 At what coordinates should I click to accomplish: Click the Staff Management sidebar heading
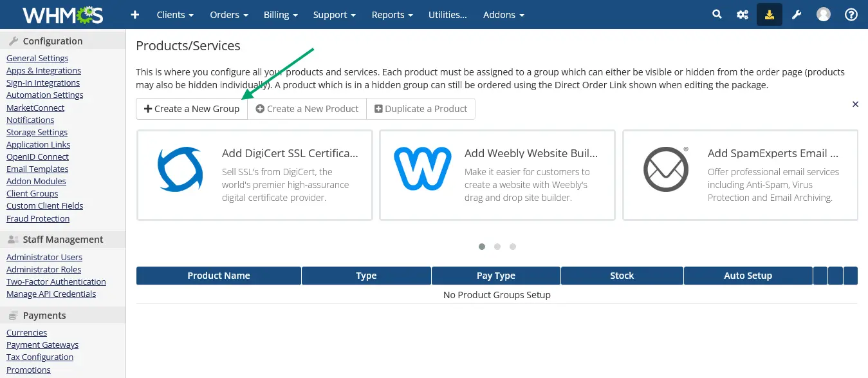[x=63, y=240]
